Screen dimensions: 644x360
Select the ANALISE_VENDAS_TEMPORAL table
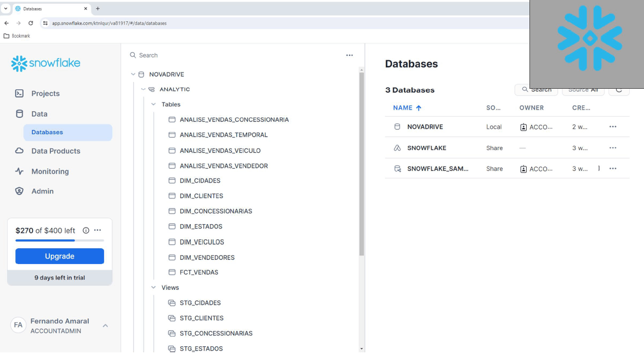tap(224, 135)
